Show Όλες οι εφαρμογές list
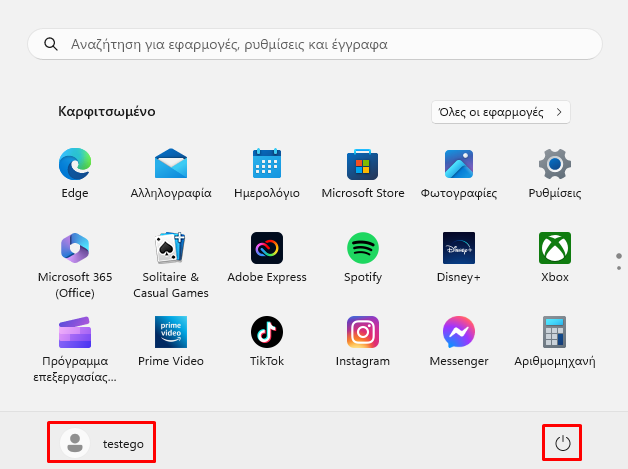This screenshot has width=628, height=469. pyautogui.click(x=501, y=112)
